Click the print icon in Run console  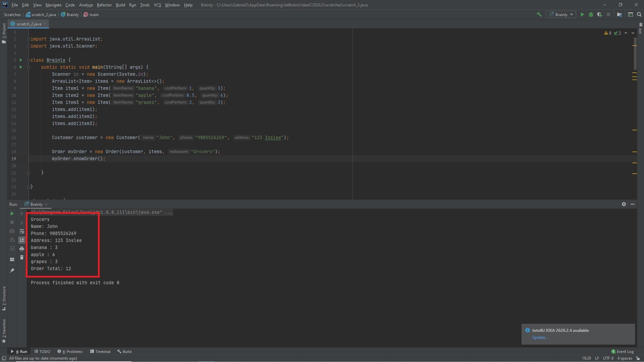click(22, 249)
